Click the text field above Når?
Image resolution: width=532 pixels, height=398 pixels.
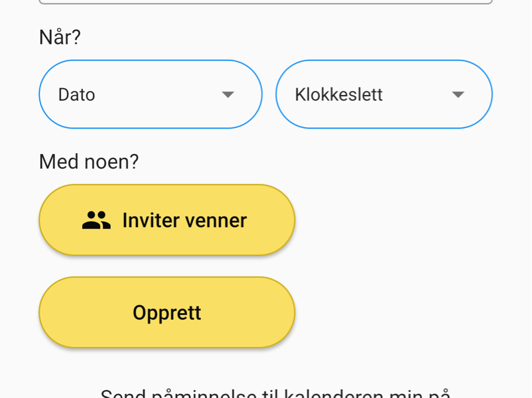tap(265, 2)
